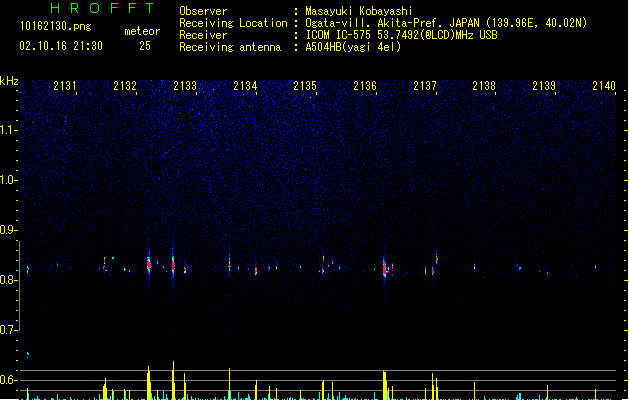
Task: Click time marker 2131
Action: [65, 86]
